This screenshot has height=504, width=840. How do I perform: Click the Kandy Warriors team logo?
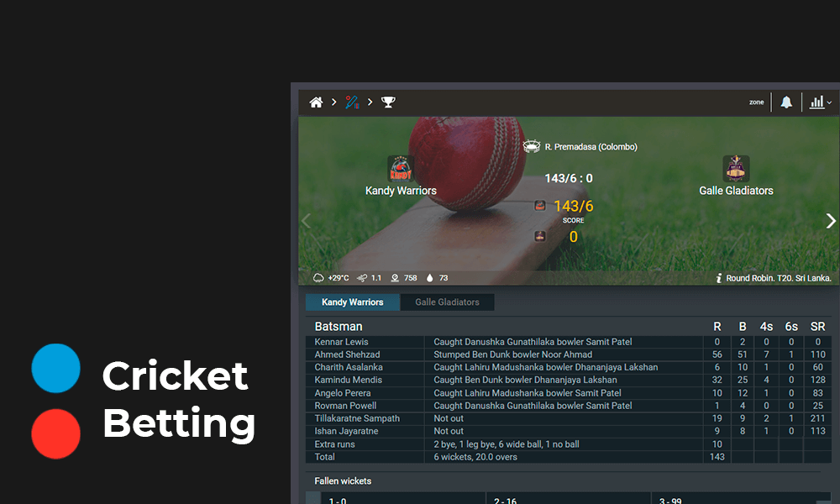(401, 167)
